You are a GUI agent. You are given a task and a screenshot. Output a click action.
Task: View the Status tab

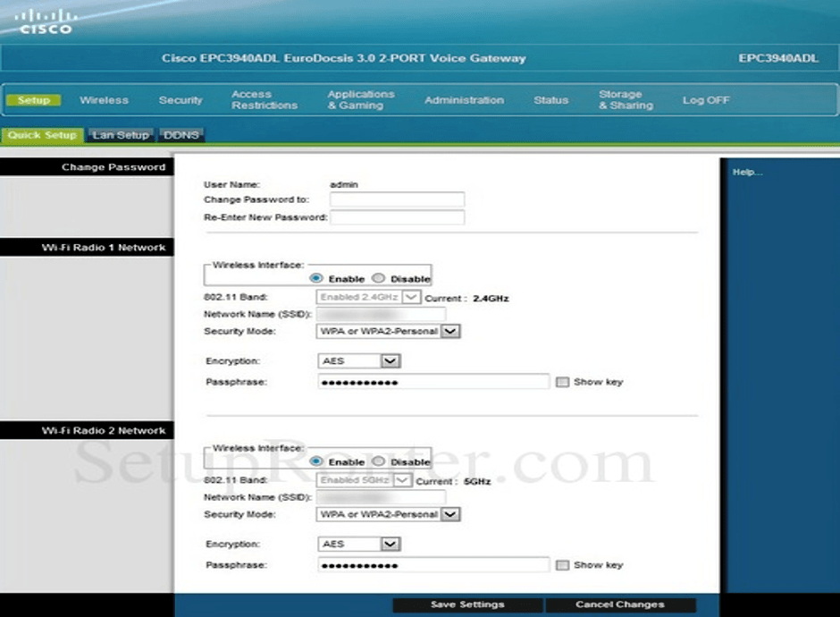tap(550, 100)
